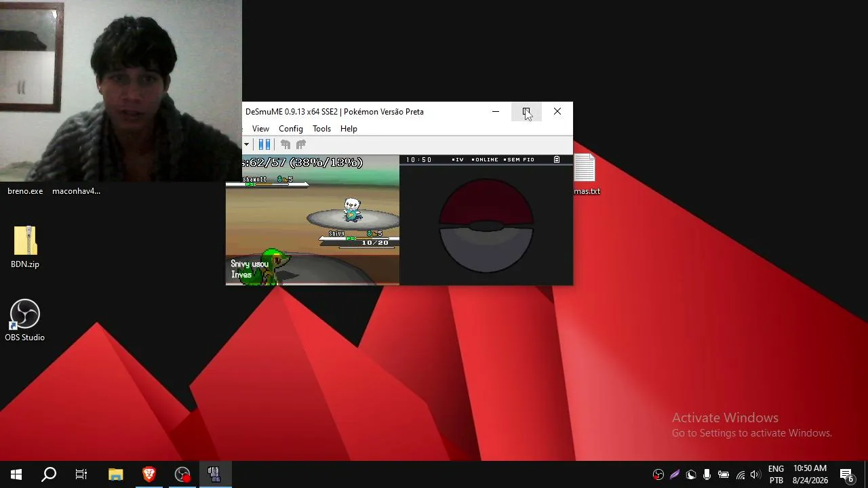This screenshot has height=488, width=868.
Task: Open Windows Search from the taskbar
Action: pos(49,474)
